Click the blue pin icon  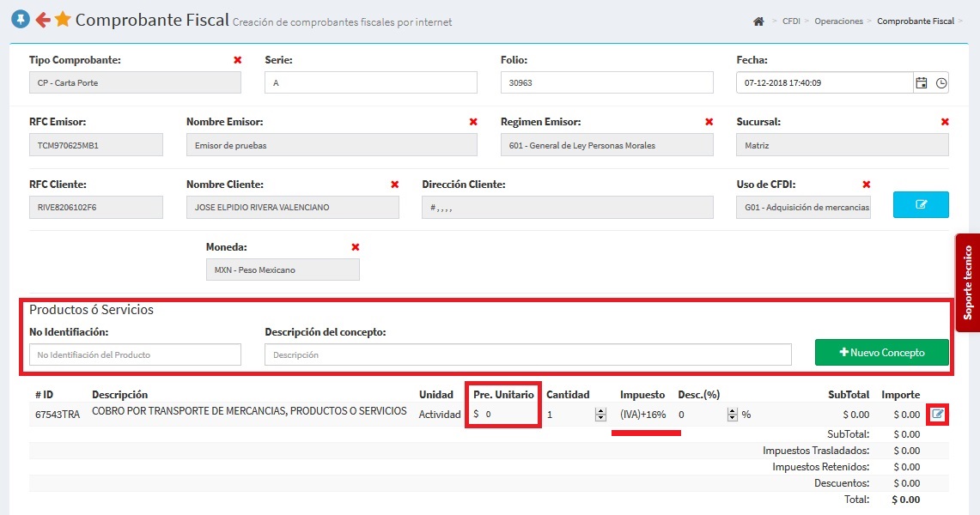tap(20, 19)
